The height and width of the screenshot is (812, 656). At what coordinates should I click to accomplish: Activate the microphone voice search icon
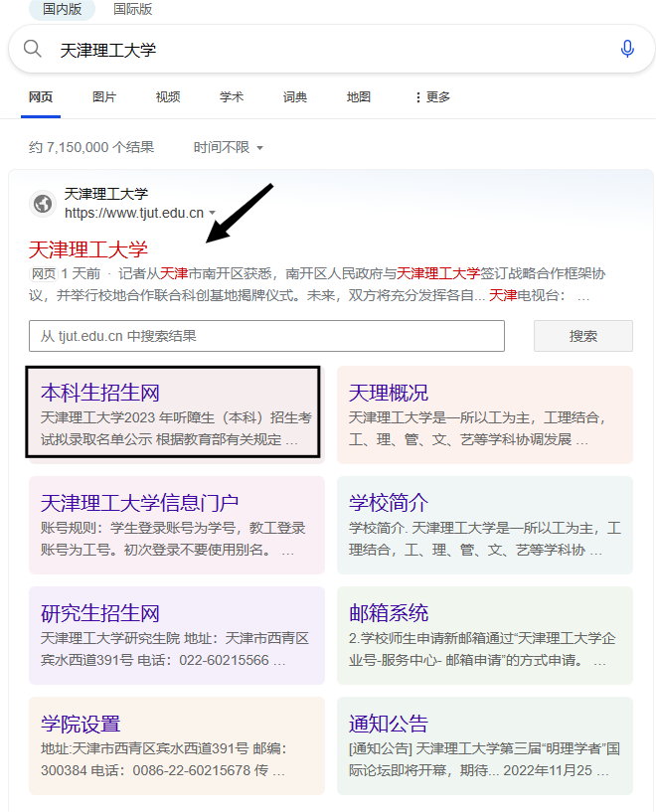click(x=627, y=49)
